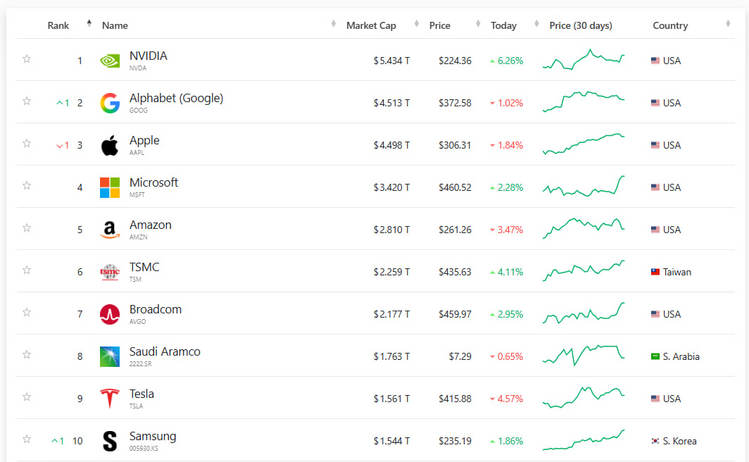Sort using arrow after Price header

pyautogui.click(x=478, y=23)
